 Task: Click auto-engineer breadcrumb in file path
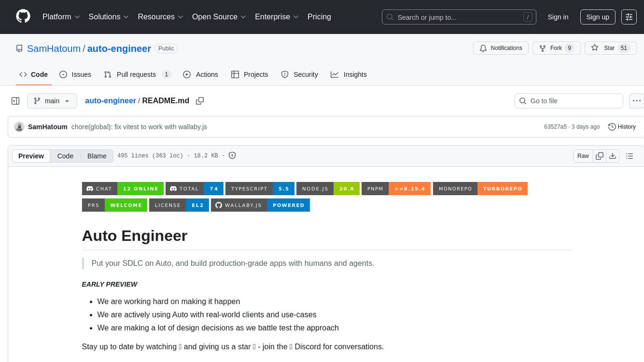coord(110,101)
